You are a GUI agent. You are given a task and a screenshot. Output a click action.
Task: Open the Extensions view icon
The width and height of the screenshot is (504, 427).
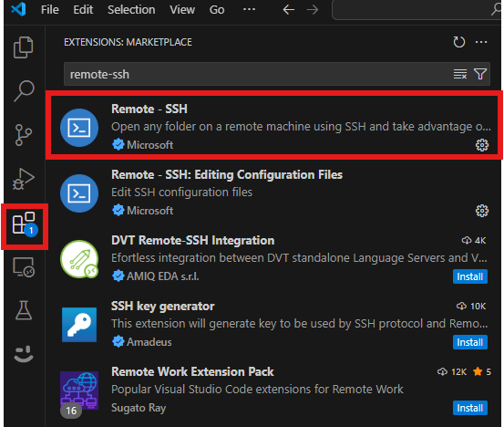coord(25,224)
